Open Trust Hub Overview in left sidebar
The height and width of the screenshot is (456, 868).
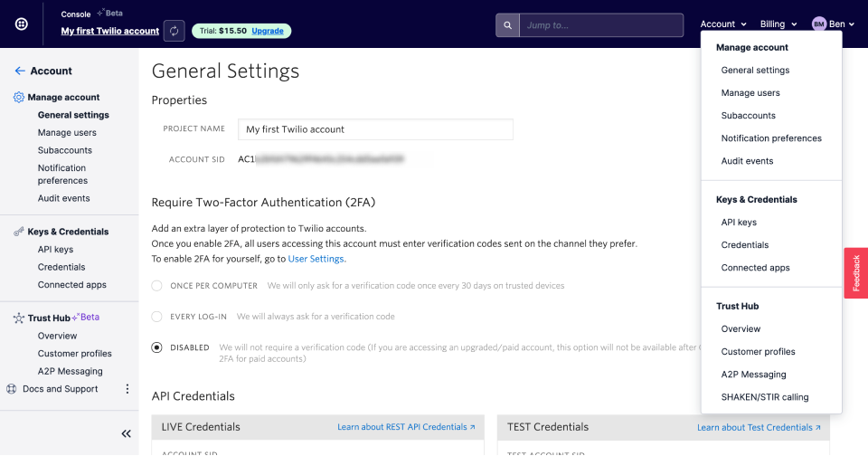coord(57,336)
